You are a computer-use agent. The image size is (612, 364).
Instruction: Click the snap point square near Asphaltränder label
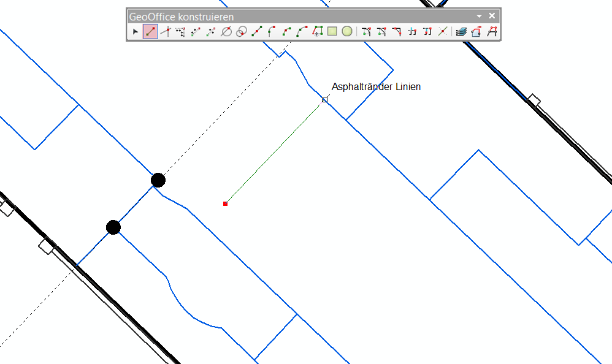[324, 99]
